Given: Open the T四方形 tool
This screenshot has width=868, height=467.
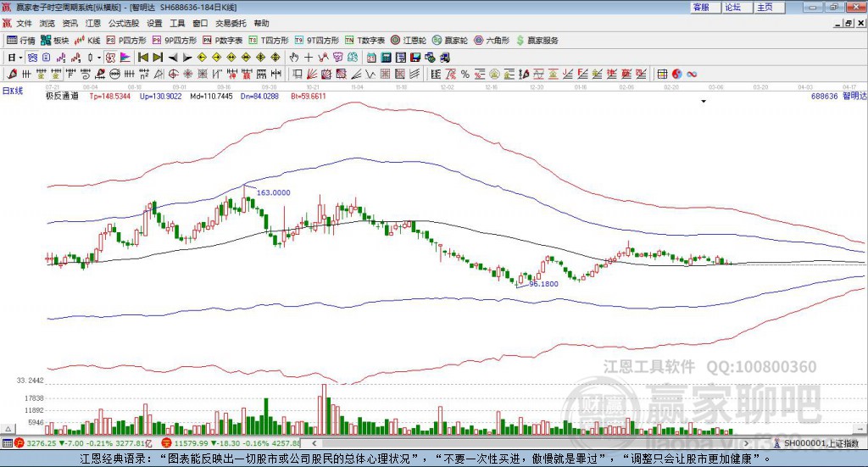Looking at the screenshot, I should click(x=269, y=41).
